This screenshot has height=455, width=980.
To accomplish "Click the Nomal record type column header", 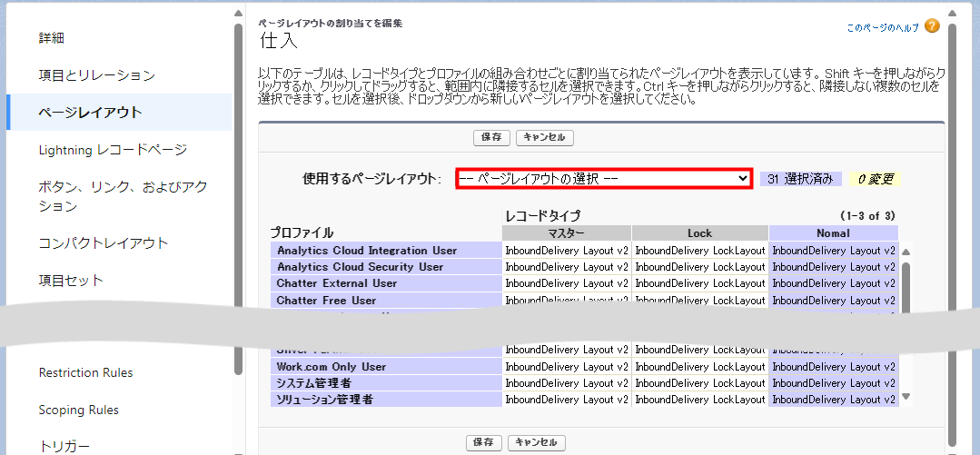I will point(833,233).
